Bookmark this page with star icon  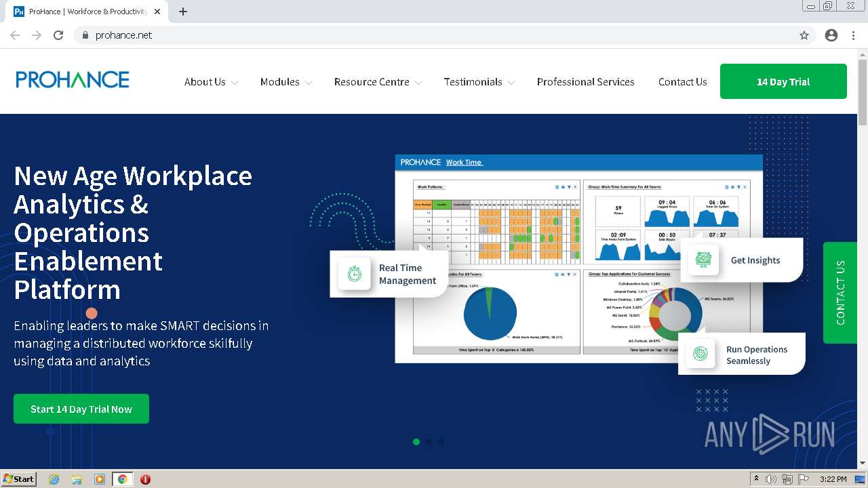point(804,35)
